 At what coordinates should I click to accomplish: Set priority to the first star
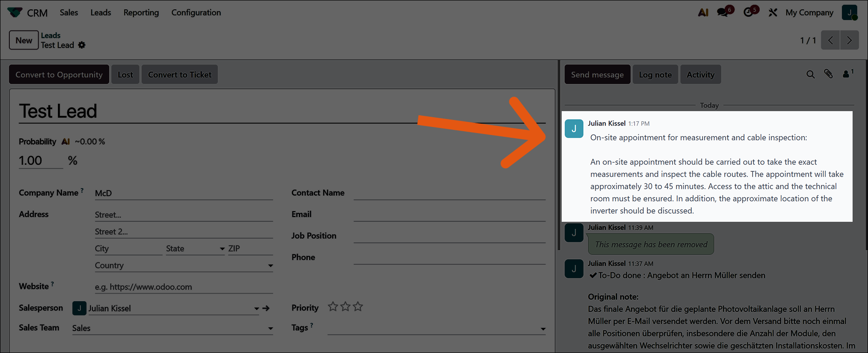click(x=332, y=307)
